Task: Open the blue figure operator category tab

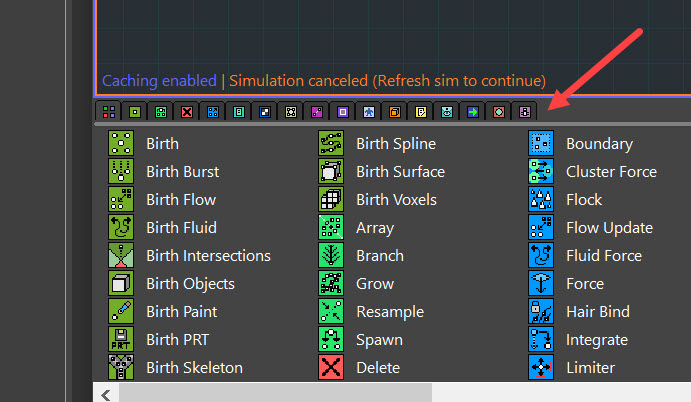Action: point(369,112)
